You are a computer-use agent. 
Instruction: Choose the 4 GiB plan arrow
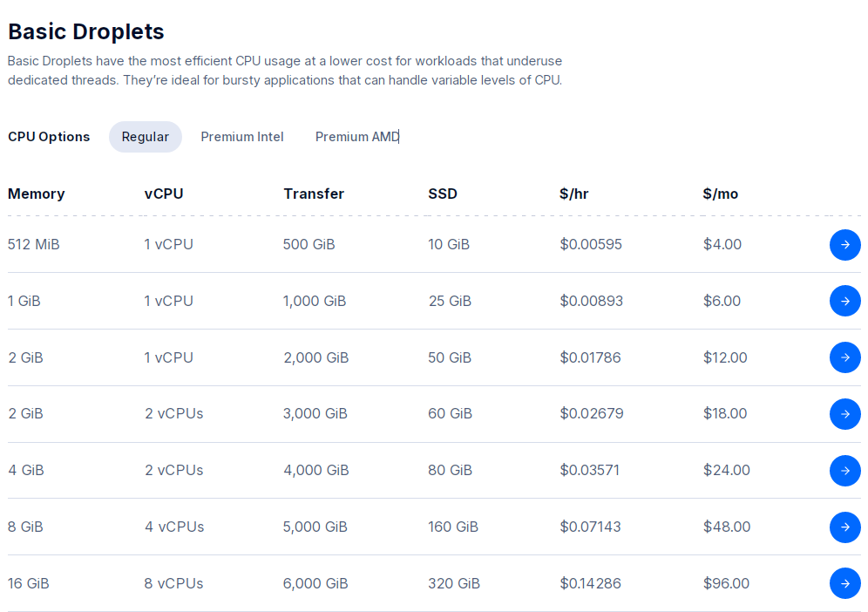coord(844,471)
